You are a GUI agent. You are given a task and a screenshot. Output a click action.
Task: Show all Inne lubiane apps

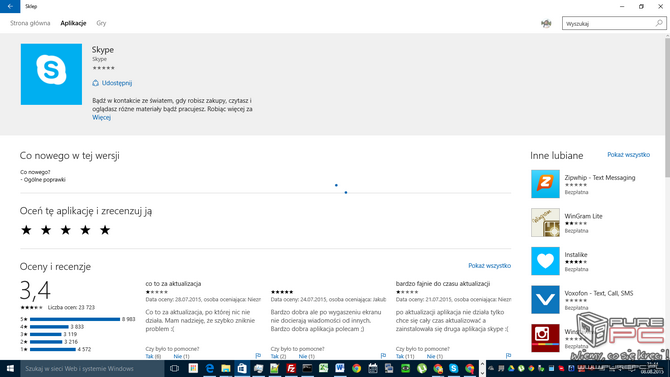pos(629,155)
